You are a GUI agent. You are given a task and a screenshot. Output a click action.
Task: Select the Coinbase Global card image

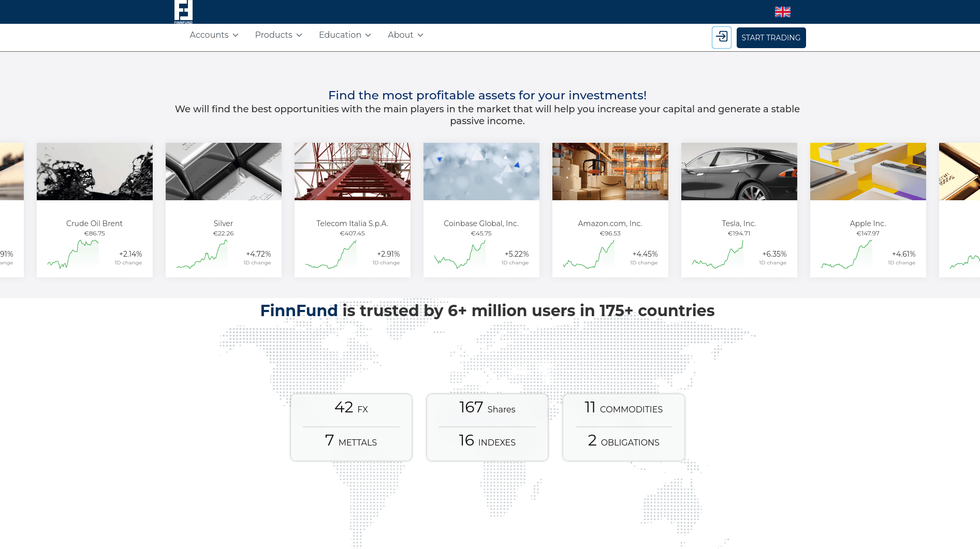pos(481,171)
